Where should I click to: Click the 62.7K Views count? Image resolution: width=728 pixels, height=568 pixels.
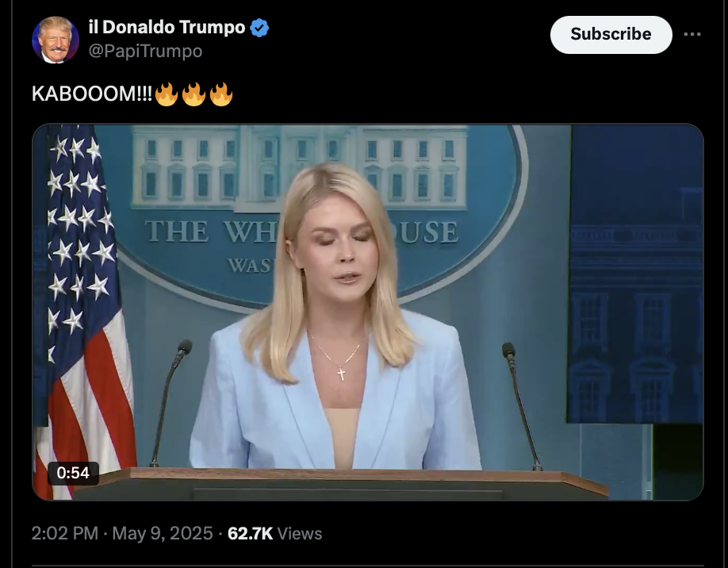tap(274, 533)
